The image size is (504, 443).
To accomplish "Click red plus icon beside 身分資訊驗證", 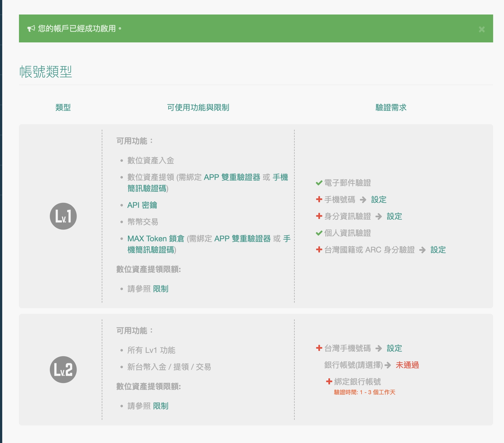I will [319, 216].
